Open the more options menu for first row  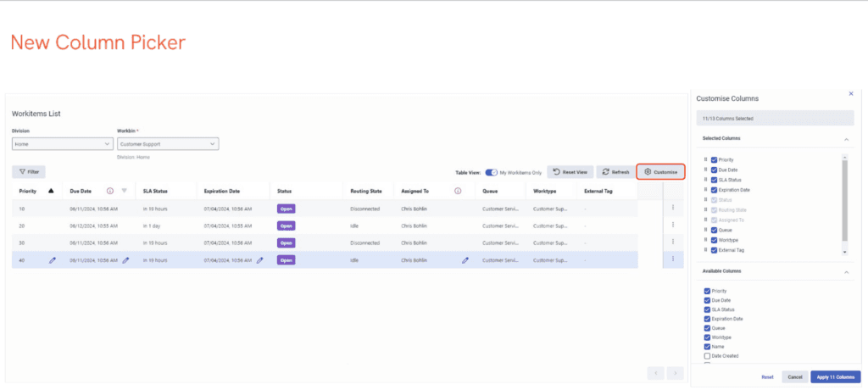(x=673, y=208)
